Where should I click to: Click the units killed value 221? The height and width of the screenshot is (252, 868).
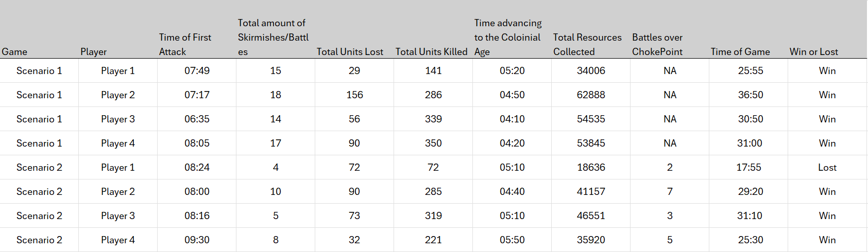point(433,240)
